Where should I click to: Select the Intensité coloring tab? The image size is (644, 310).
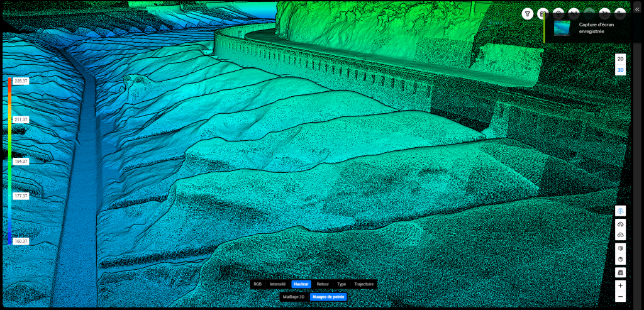tap(277, 284)
